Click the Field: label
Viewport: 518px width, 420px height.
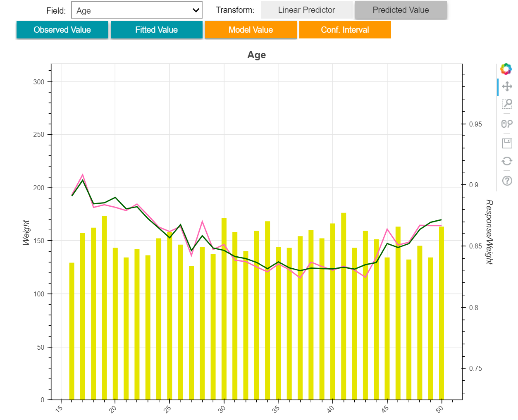tap(56, 11)
